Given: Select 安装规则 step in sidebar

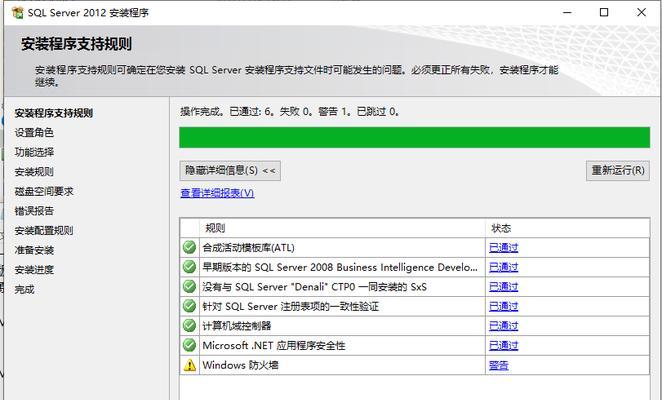Looking at the screenshot, I should click(34, 172).
